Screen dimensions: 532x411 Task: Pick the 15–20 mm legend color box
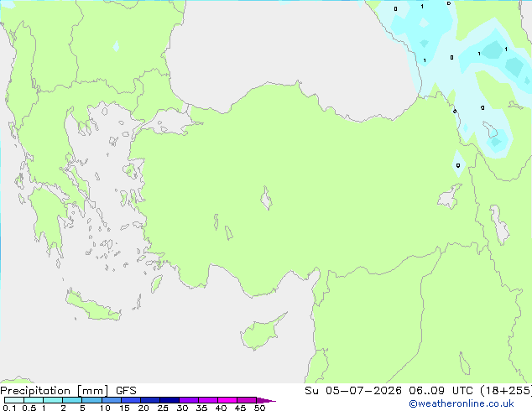[131, 400]
